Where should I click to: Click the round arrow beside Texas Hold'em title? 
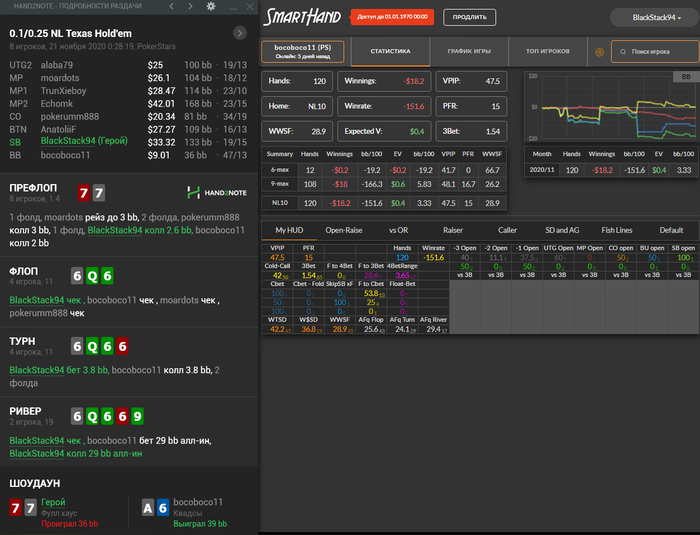point(240,33)
